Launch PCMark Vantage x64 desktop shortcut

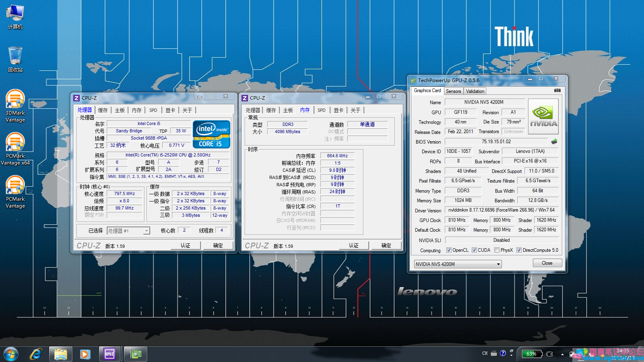point(15,149)
